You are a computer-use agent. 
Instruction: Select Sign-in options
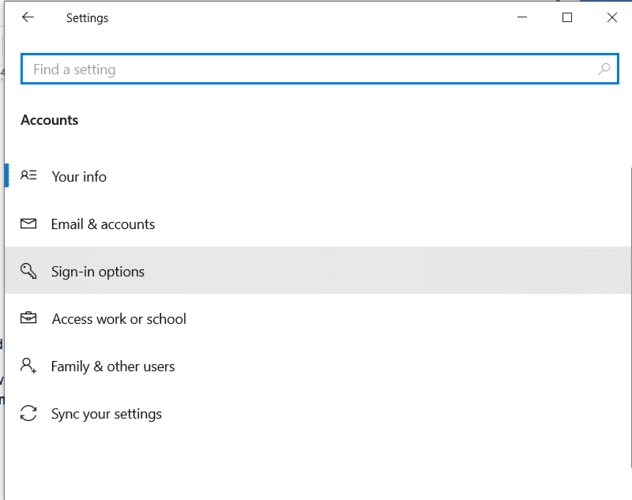click(318, 270)
